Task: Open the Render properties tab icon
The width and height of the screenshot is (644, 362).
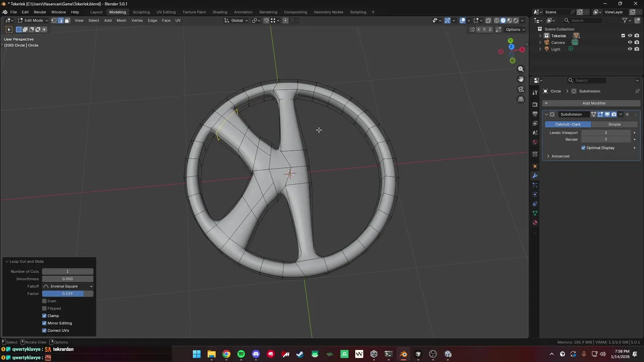Action: pos(535,104)
